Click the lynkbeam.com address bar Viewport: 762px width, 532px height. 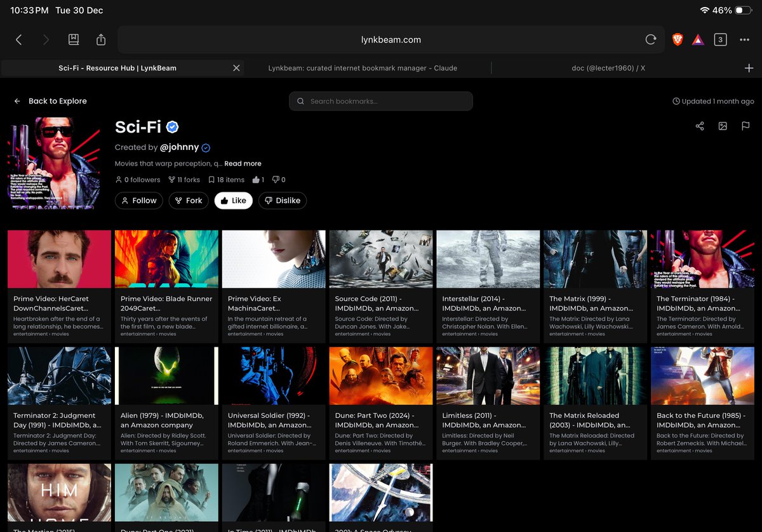click(391, 39)
